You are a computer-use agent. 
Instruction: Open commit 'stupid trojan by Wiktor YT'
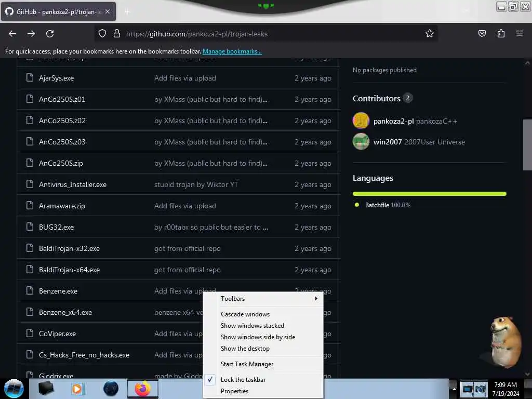tap(196, 184)
